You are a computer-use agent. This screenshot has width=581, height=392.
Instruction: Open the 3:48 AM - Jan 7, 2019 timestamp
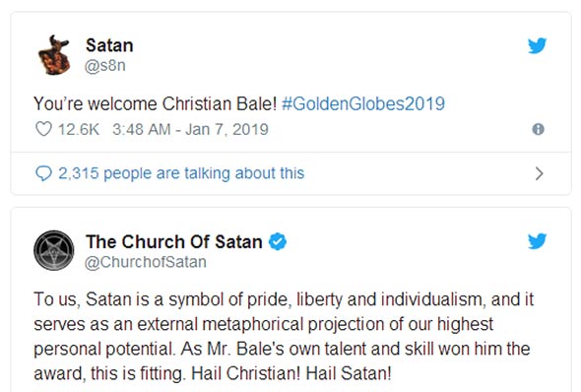(x=190, y=129)
